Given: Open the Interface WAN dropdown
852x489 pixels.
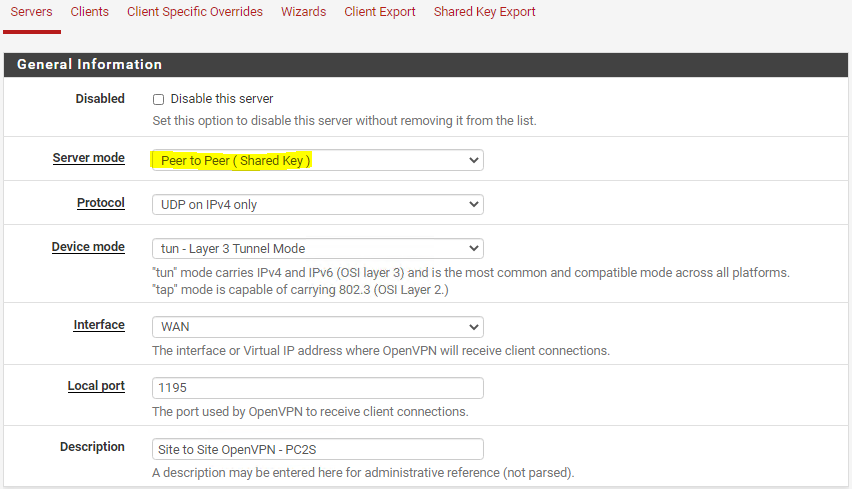Looking at the screenshot, I should point(318,327).
